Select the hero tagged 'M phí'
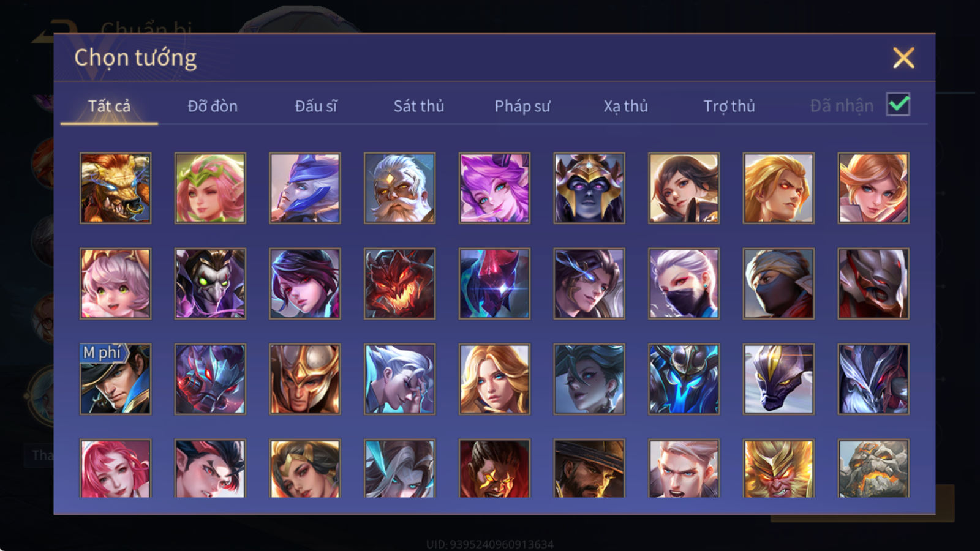The image size is (980, 551). (x=115, y=379)
